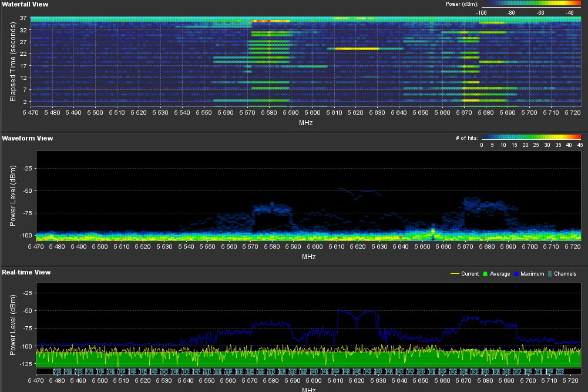Toggle the Maximum trace legend label
Viewport: 588px width, 392px height.
tap(532, 274)
